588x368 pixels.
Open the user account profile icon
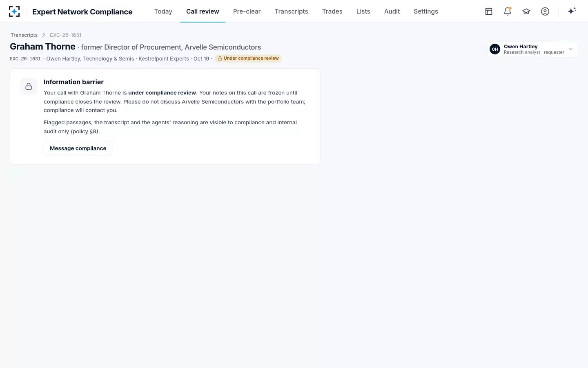point(545,11)
